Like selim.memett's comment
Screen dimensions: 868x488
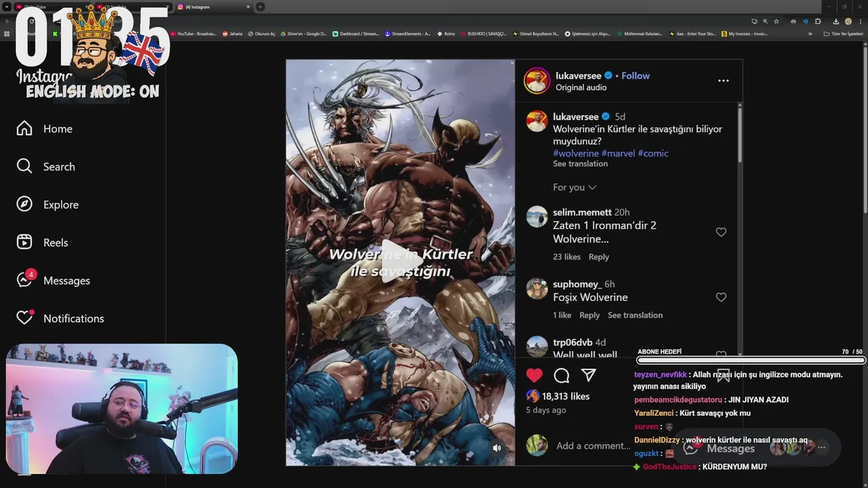pyautogui.click(x=721, y=232)
